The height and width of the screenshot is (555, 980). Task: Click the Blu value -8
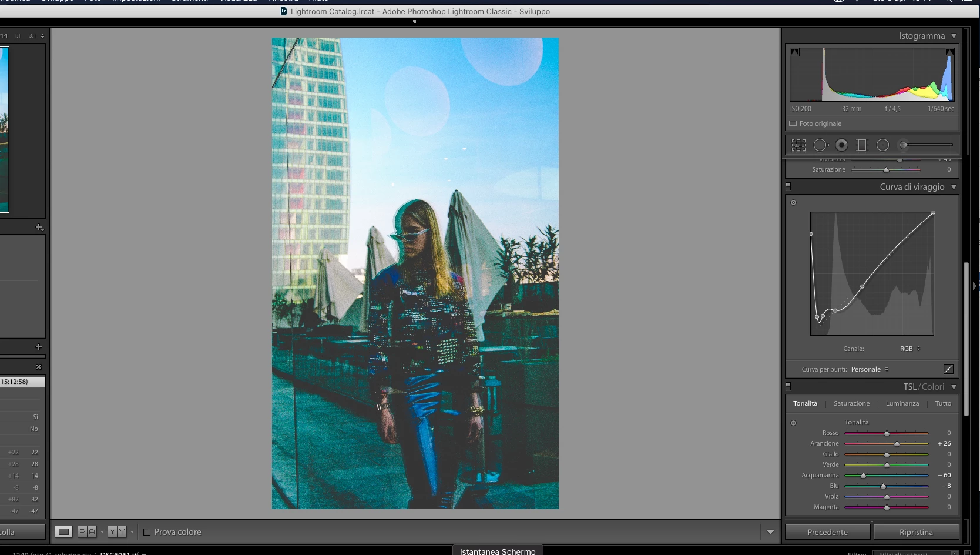tap(946, 486)
